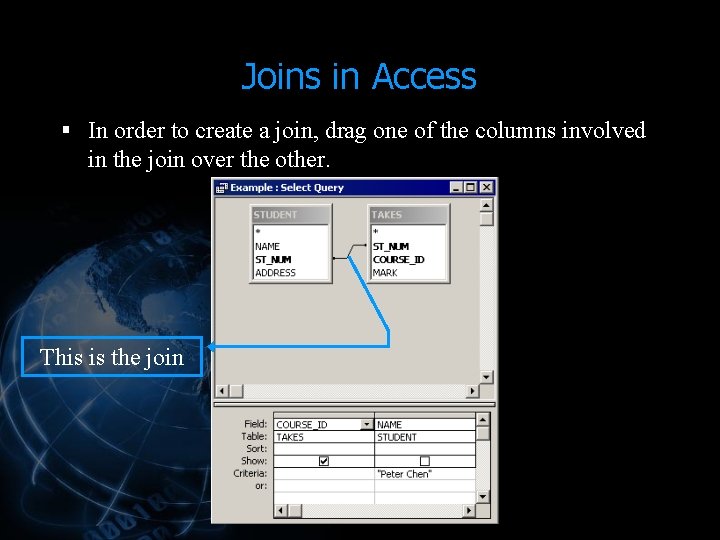Click the 'or' cell under the NAME column
This screenshot has width=720, height=540.
tap(425, 486)
